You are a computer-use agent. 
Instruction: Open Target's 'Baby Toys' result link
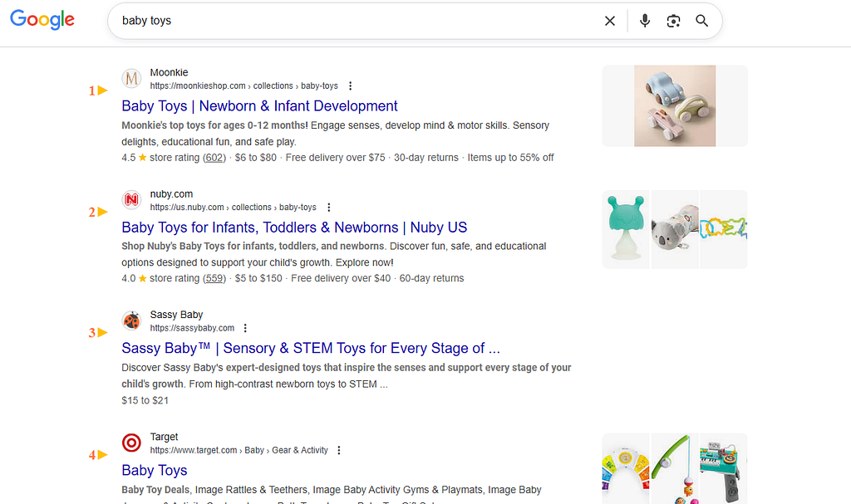pyautogui.click(x=154, y=470)
